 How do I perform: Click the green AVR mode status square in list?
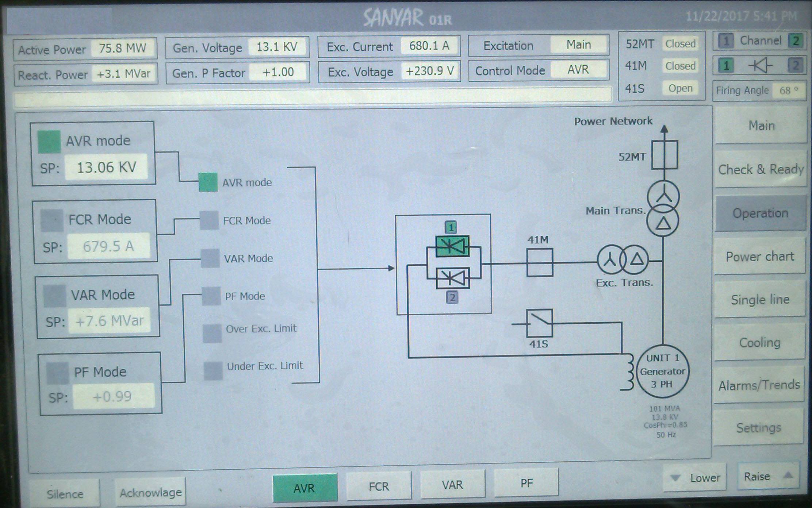click(x=208, y=182)
